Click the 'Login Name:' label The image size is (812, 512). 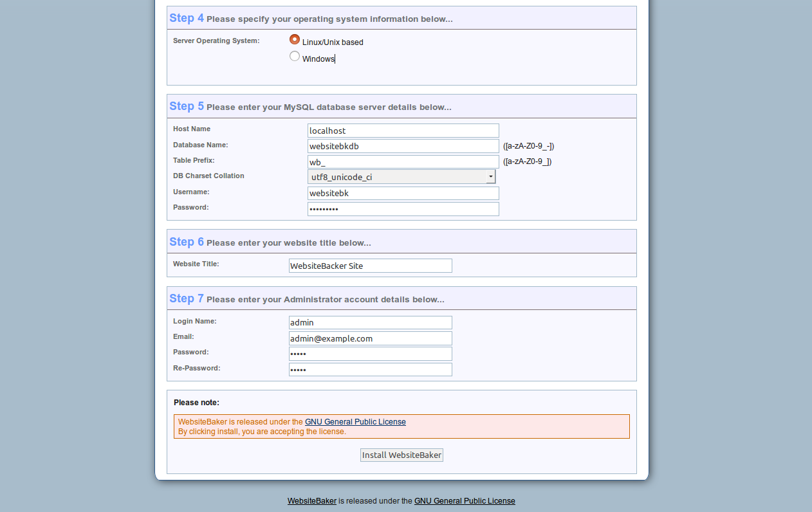pos(195,321)
